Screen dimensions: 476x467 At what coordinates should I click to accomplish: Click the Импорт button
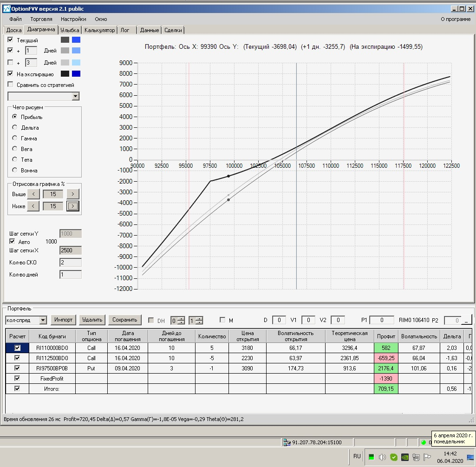tap(63, 320)
